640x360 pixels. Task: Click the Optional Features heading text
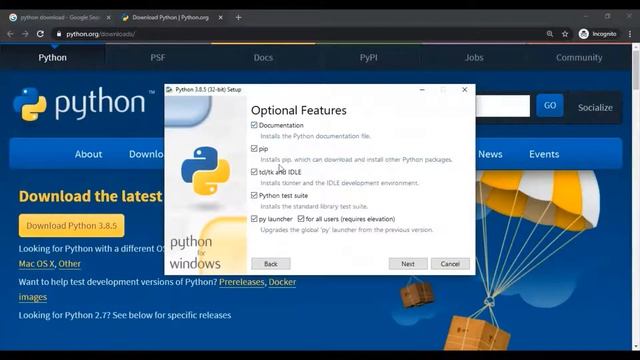click(299, 110)
